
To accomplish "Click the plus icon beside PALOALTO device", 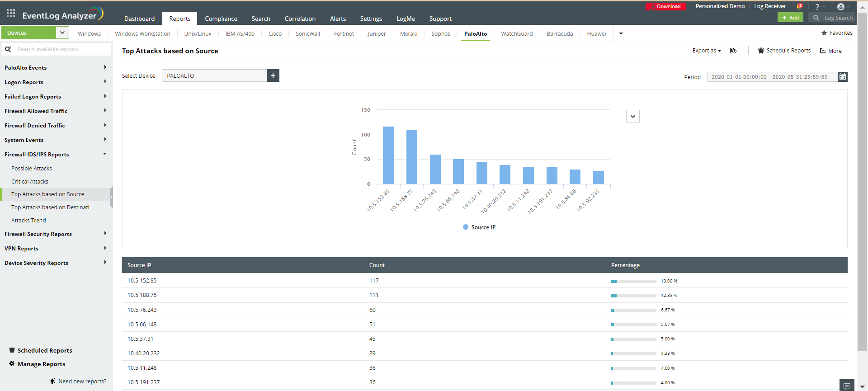I will pos(273,75).
